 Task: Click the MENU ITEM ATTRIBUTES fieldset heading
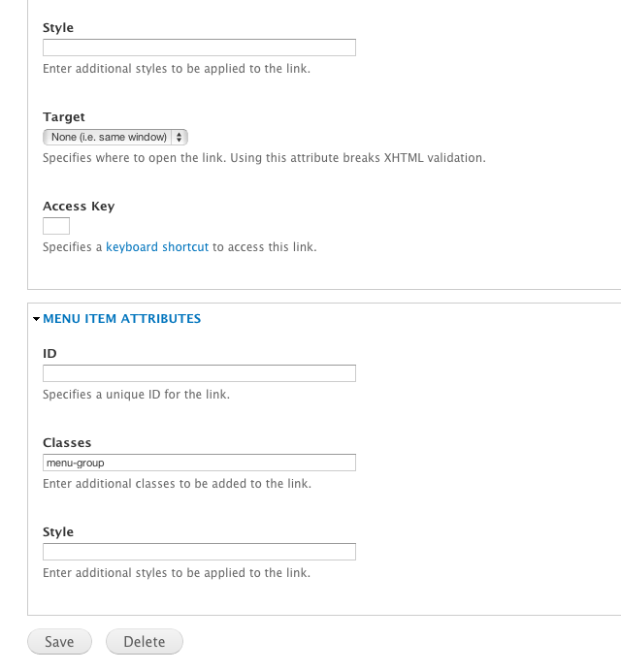pos(122,319)
